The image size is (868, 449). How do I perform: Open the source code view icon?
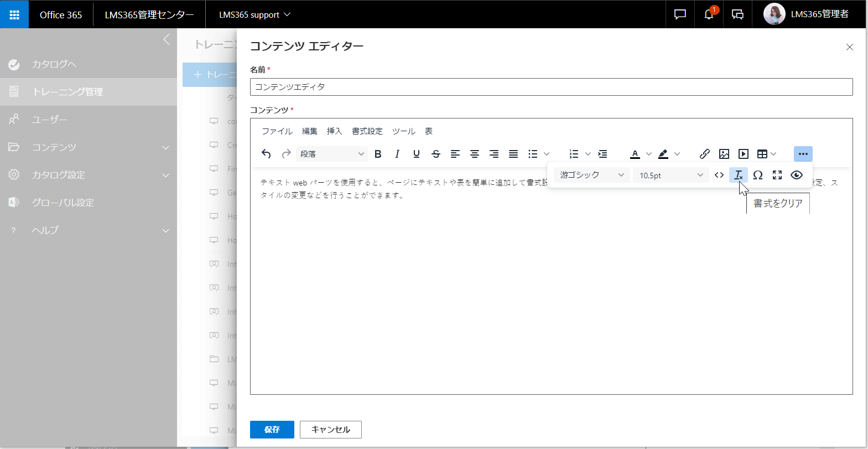point(719,175)
